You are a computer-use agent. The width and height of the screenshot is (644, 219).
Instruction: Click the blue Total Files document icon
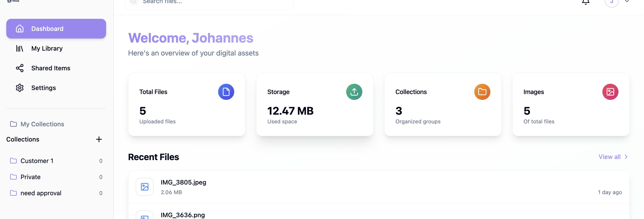226,92
